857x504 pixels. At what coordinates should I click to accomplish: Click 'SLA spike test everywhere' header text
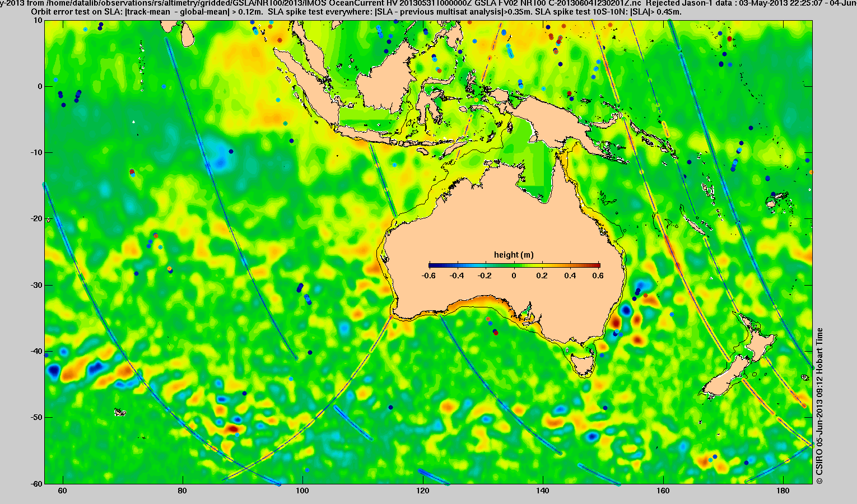coord(320,11)
